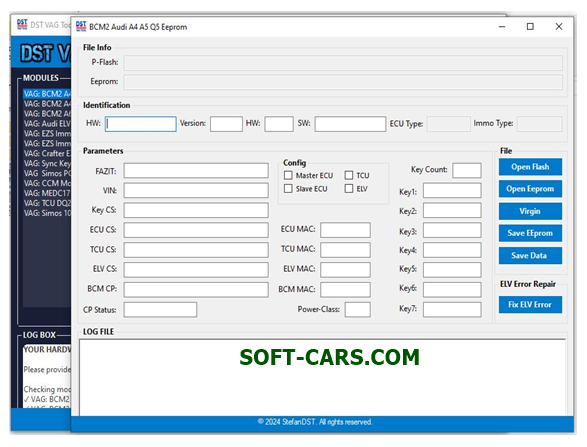The image size is (587, 447).
Task: Click the Key6 field
Action: pos(452,289)
